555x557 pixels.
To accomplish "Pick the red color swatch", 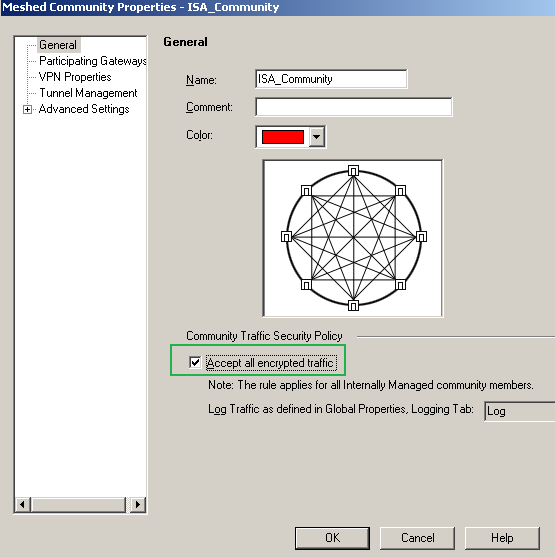I will pyautogui.click(x=283, y=137).
